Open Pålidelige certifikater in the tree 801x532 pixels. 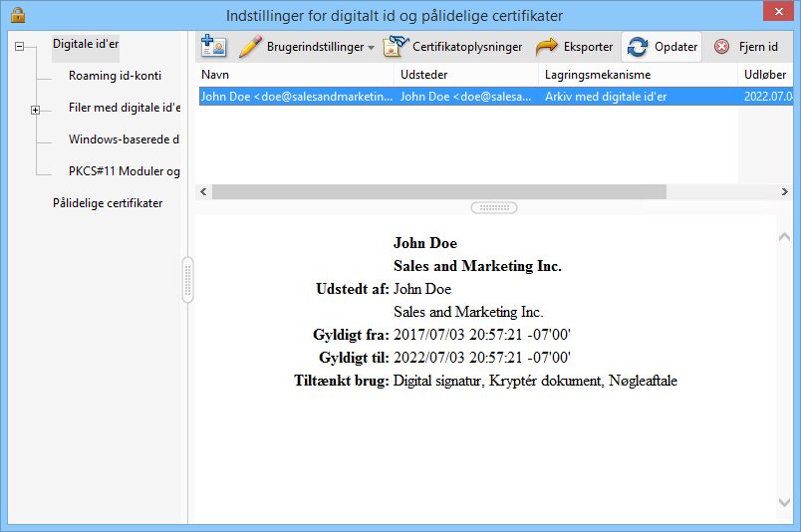click(x=108, y=203)
